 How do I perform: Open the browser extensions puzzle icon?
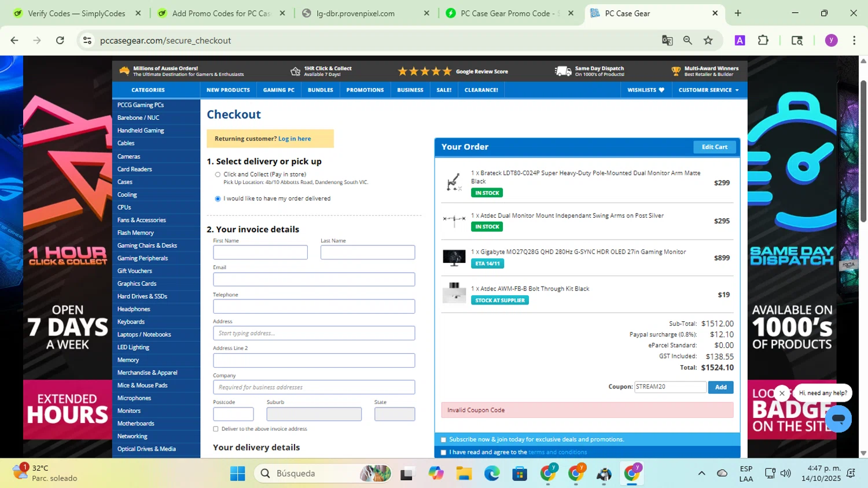pos(763,41)
